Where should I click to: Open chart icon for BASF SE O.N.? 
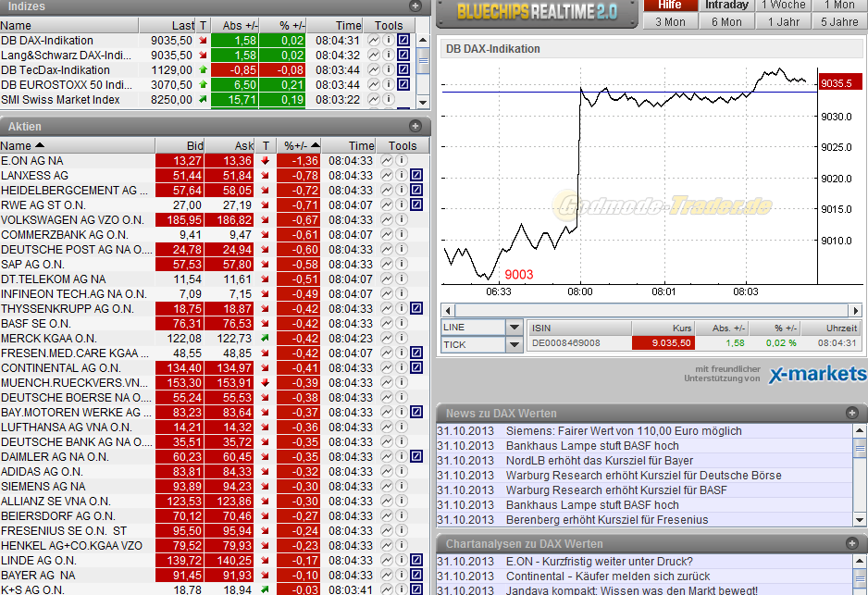click(387, 323)
